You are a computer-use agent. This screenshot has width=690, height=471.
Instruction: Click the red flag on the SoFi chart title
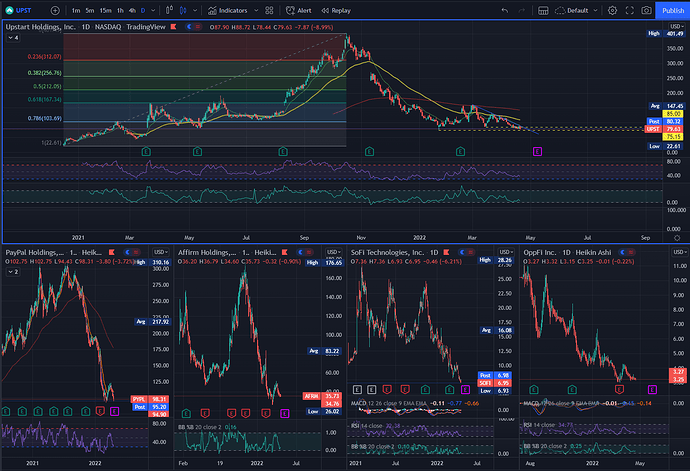[x=446, y=252]
